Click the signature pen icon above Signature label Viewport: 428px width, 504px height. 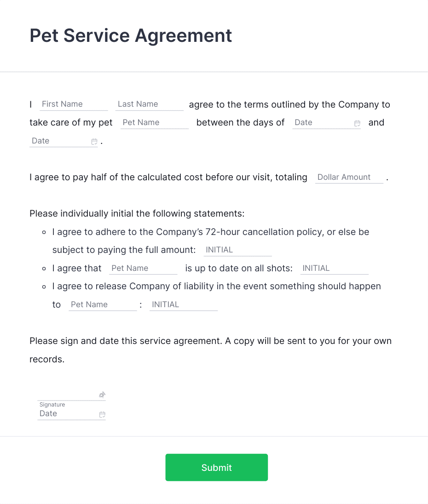(x=101, y=394)
